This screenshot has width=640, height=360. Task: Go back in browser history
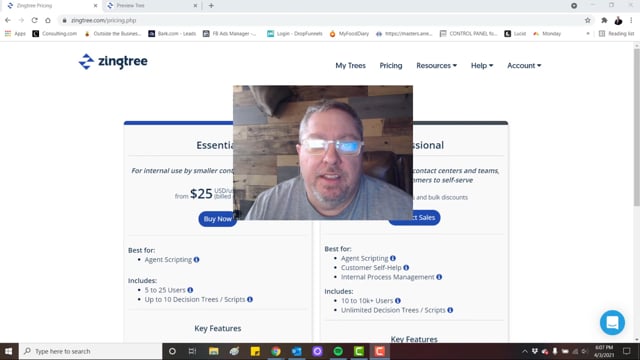coord(8,20)
